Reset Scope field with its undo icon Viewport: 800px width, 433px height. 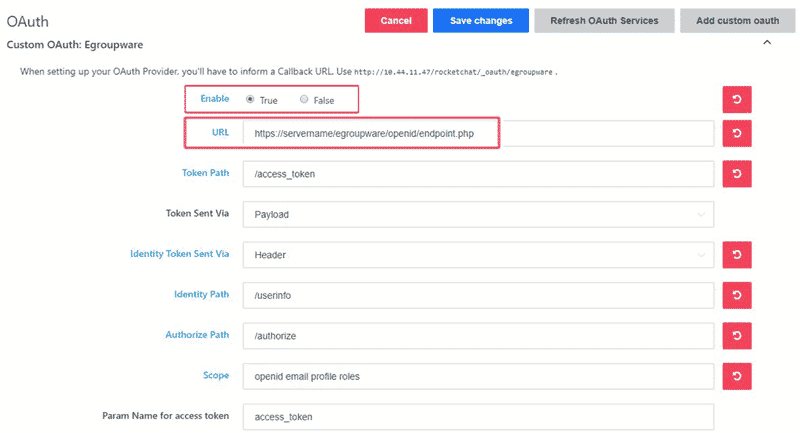[737, 376]
